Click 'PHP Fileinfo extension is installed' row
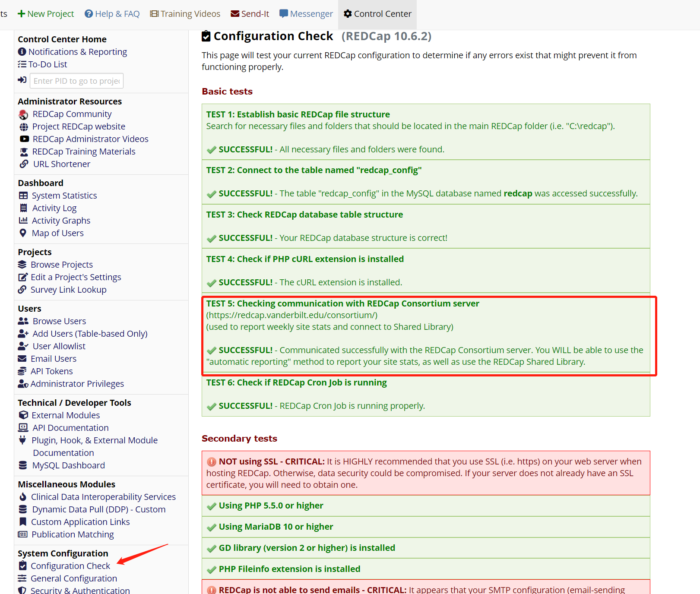700x594 pixels. pos(426,569)
